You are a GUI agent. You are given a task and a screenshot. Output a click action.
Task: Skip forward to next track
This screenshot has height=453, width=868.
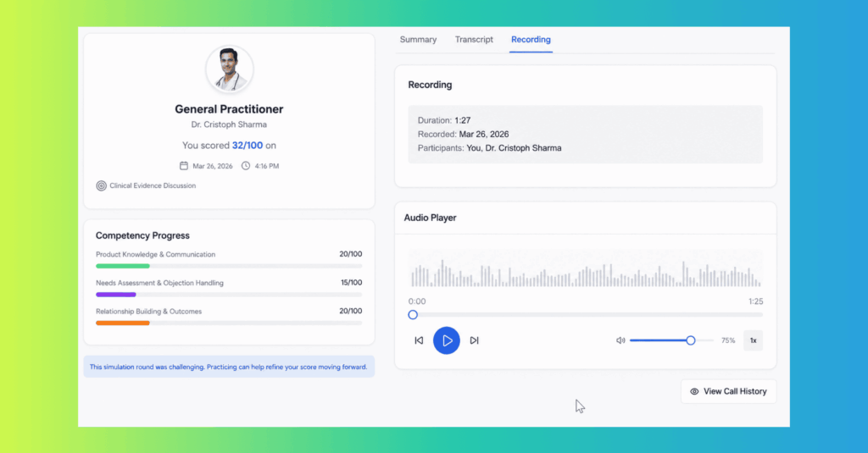tap(475, 340)
